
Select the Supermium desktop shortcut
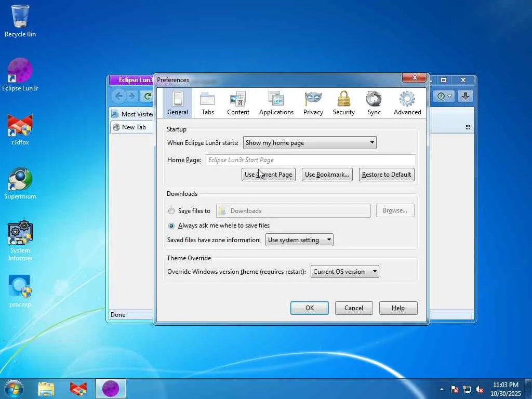[20, 183]
